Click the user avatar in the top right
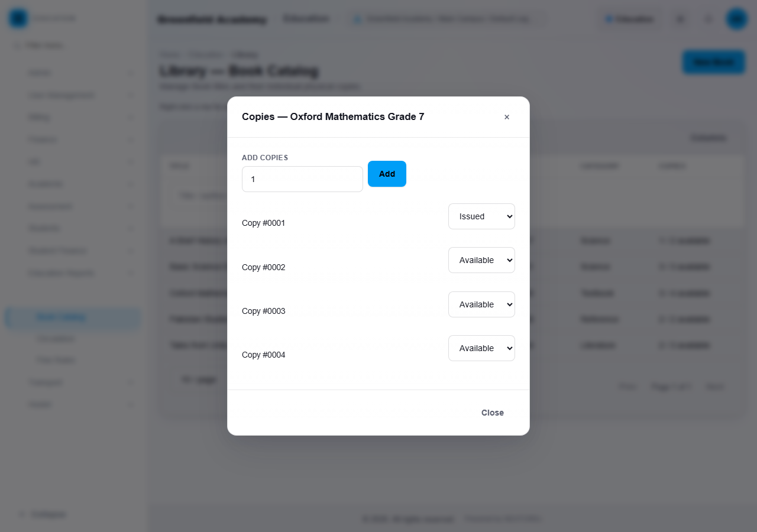 click(736, 19)
